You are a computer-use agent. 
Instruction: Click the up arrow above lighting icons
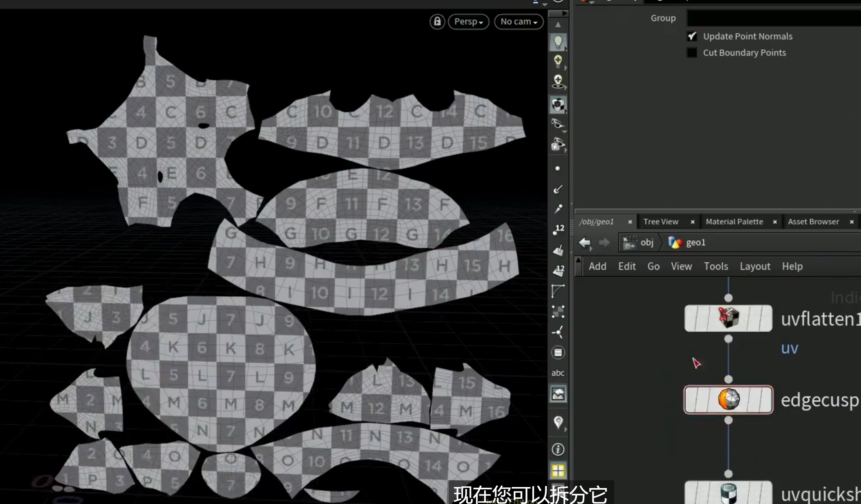pyautogui.click(x=558, y=24)
